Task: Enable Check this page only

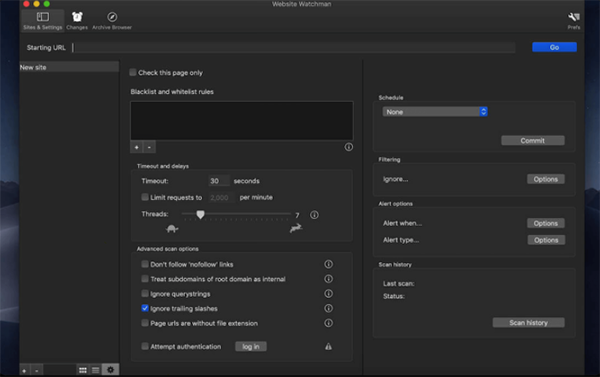Action: point(133,72)
